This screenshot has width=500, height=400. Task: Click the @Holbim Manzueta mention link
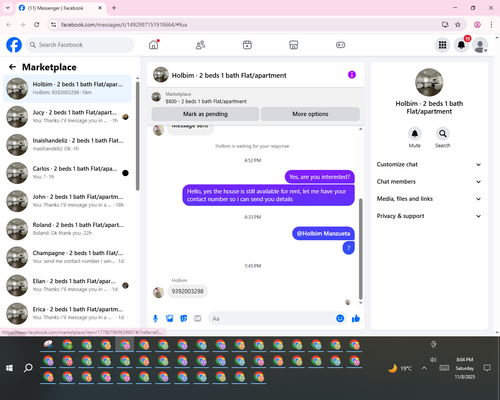(x=323, y=233)
